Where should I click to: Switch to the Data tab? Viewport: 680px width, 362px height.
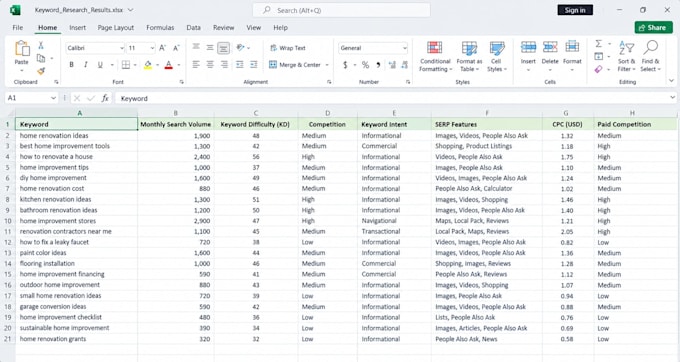(193, 27)
